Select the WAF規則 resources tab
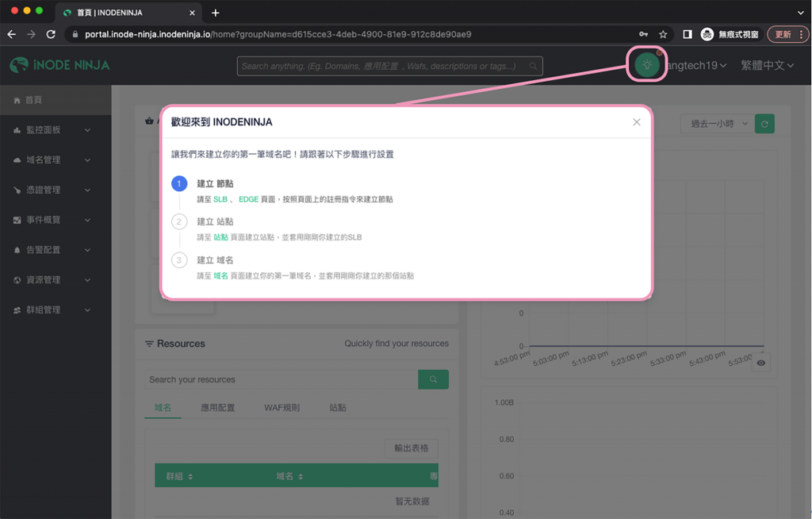Viewport: 812px width, 519px height. tap(282, 408)
